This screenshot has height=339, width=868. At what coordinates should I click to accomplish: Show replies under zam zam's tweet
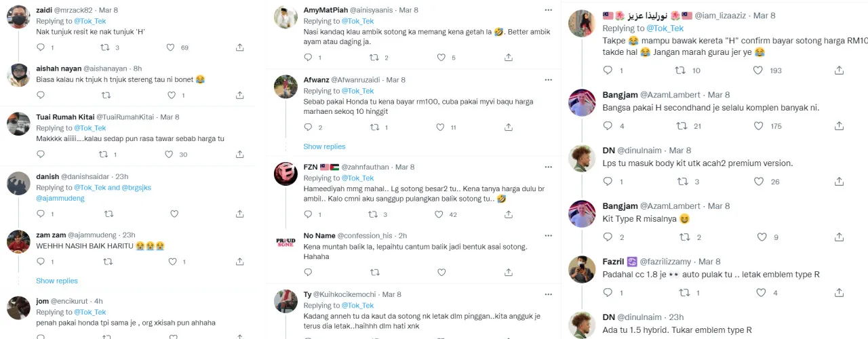point(57,281)
